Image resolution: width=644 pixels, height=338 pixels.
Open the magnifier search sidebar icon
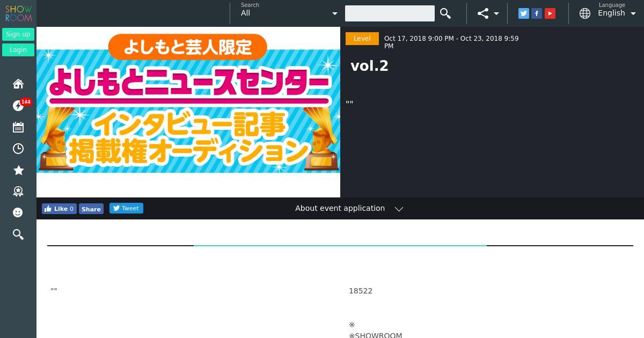[x=18, y=234]
